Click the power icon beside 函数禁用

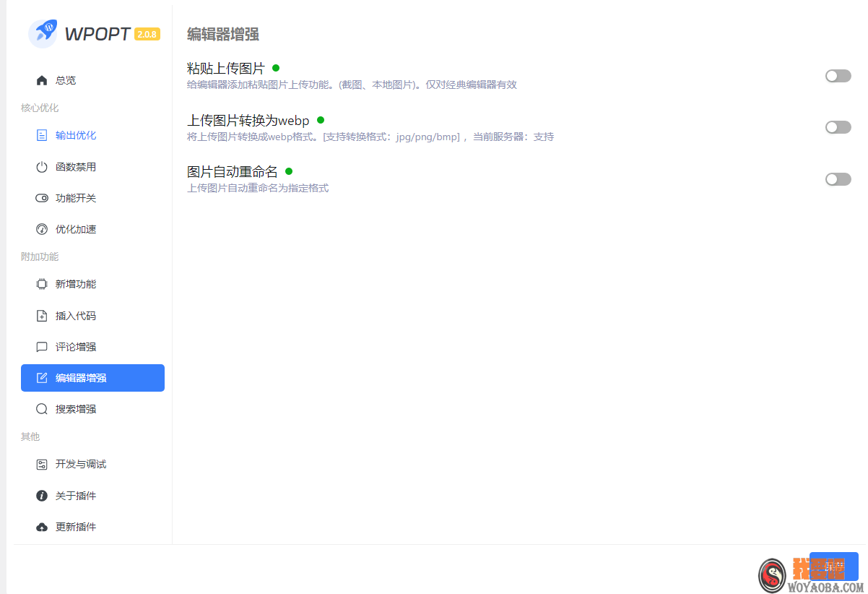pos(42,166)
